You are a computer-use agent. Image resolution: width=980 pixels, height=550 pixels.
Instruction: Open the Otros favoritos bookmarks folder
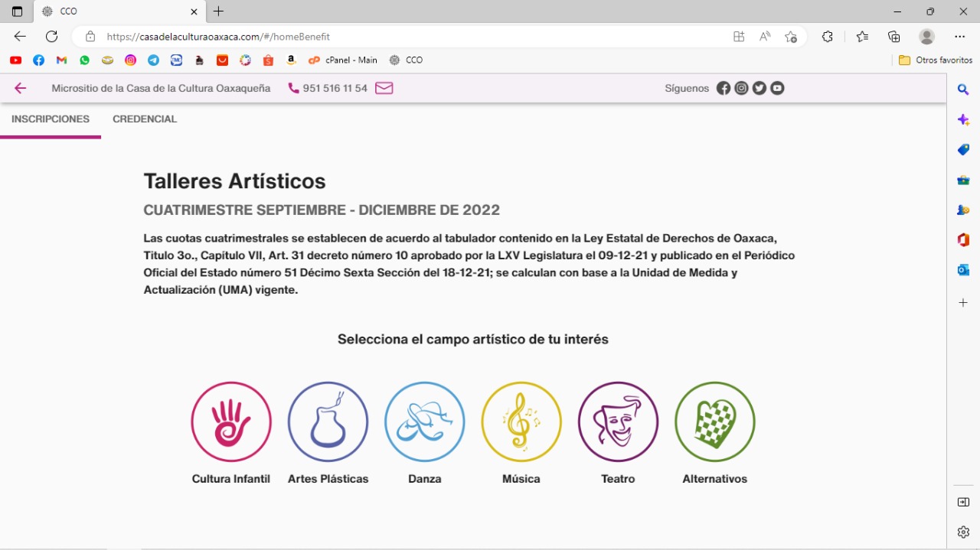point(935,60)
